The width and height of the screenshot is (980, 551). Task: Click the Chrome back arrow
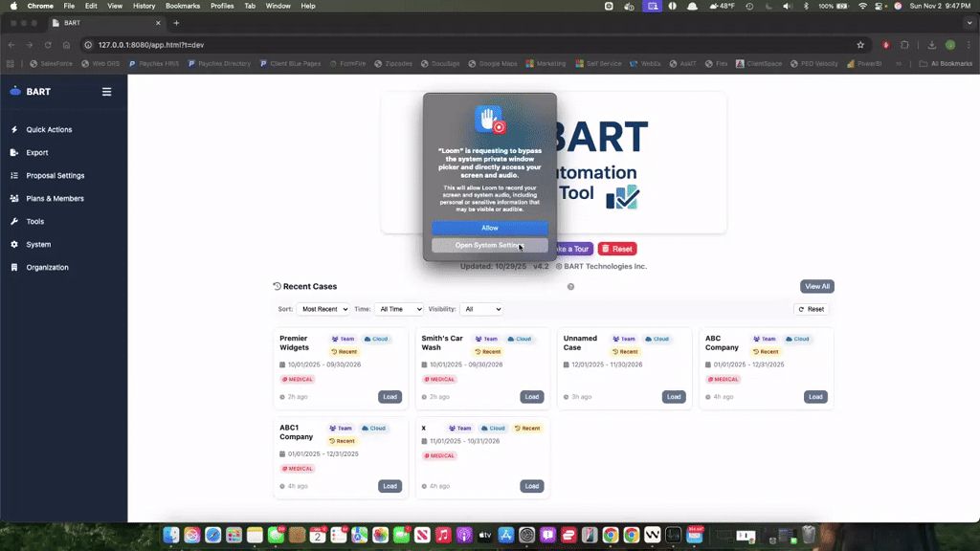(x=11, y=45)
